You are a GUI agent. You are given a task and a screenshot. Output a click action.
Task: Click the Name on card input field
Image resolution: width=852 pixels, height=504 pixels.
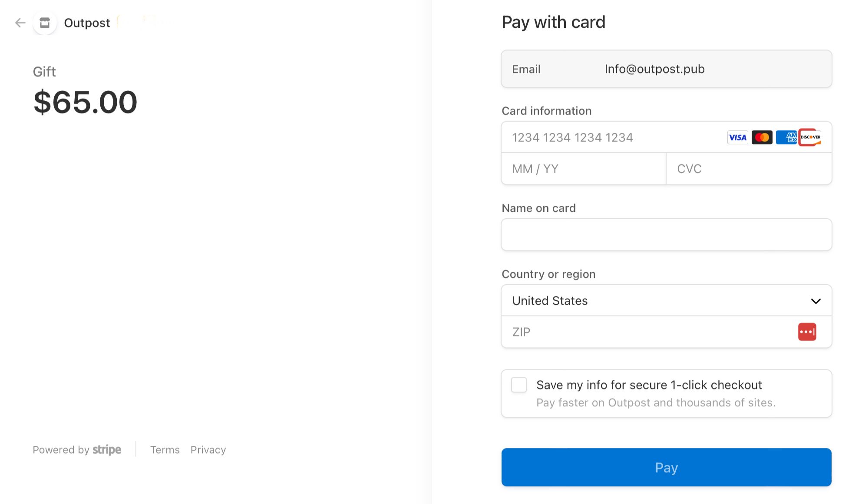click(x=666, y=234)
